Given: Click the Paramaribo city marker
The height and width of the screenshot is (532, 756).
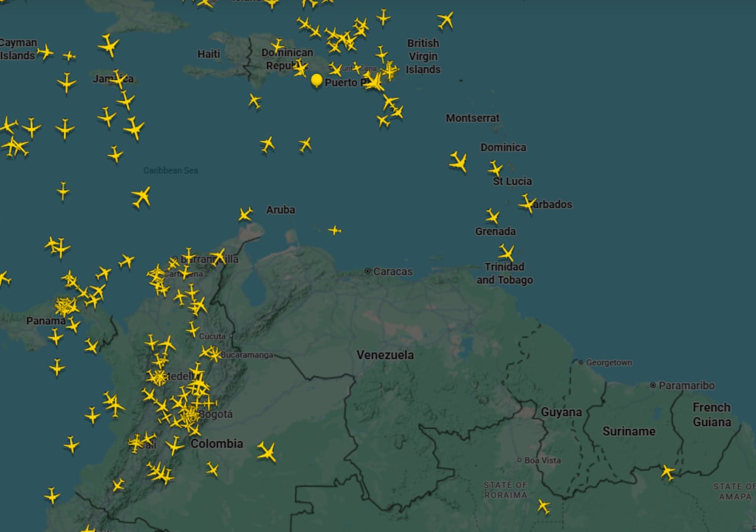Looking at the screenshot, I should coord(653,385).
